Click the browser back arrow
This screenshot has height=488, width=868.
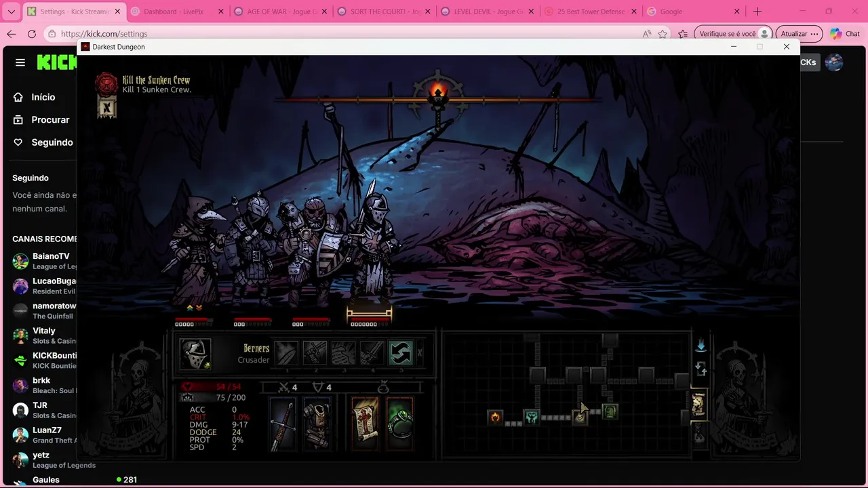point(12,34)
